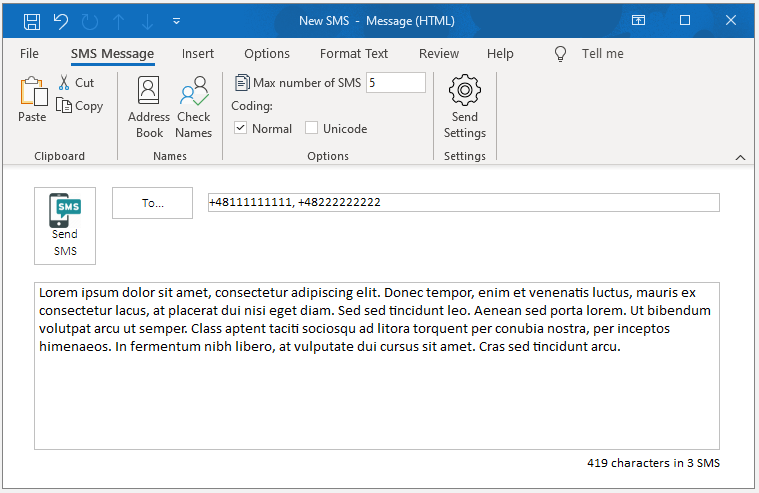Click the recipients phone number field
The width and height of the screenshot is (759, 493).
tap(464, 202)
